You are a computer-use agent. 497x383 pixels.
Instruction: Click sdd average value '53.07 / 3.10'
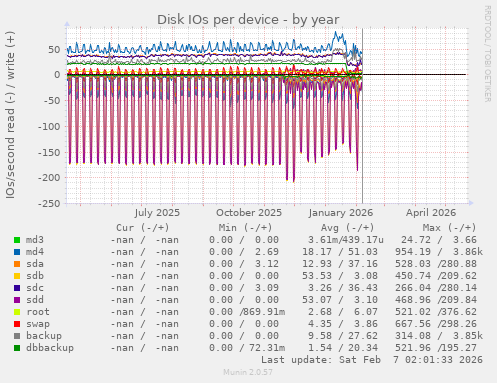click(340, 300)
